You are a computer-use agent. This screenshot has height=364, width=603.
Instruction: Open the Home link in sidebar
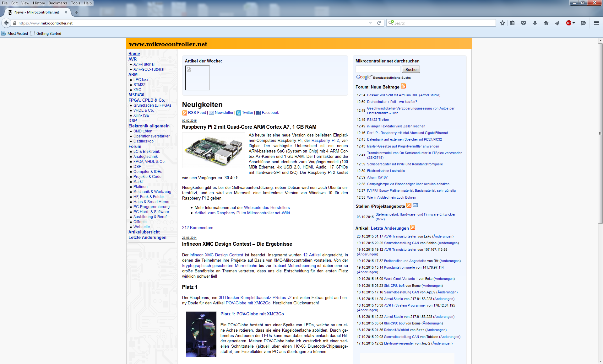pyautogui.click(x=134, y=54)
